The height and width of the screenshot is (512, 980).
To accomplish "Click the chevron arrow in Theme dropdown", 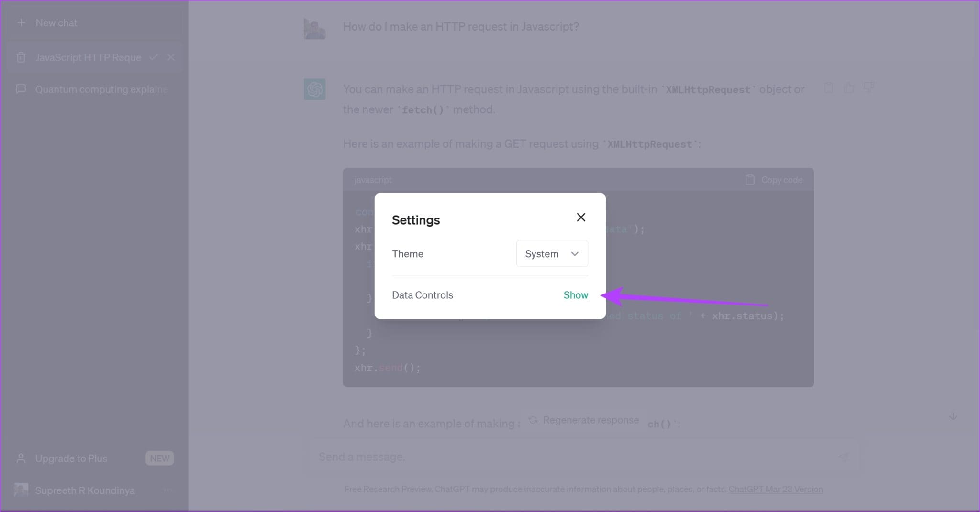I will point(575,254).
